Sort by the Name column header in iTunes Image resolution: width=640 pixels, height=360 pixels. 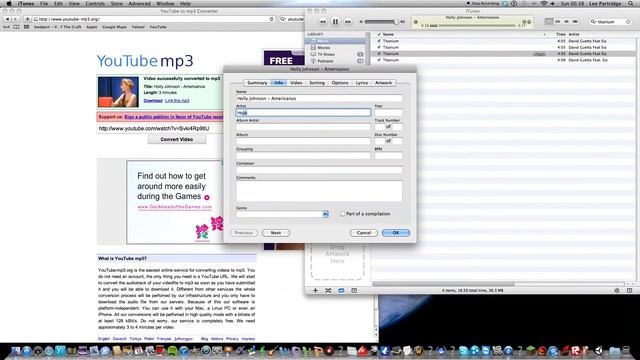[x=388, y=35]
